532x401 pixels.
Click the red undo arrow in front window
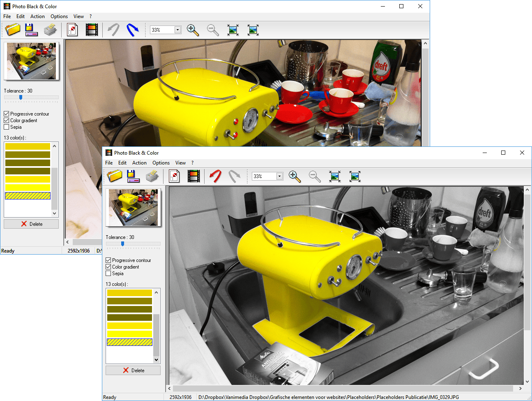coord(215,176)
